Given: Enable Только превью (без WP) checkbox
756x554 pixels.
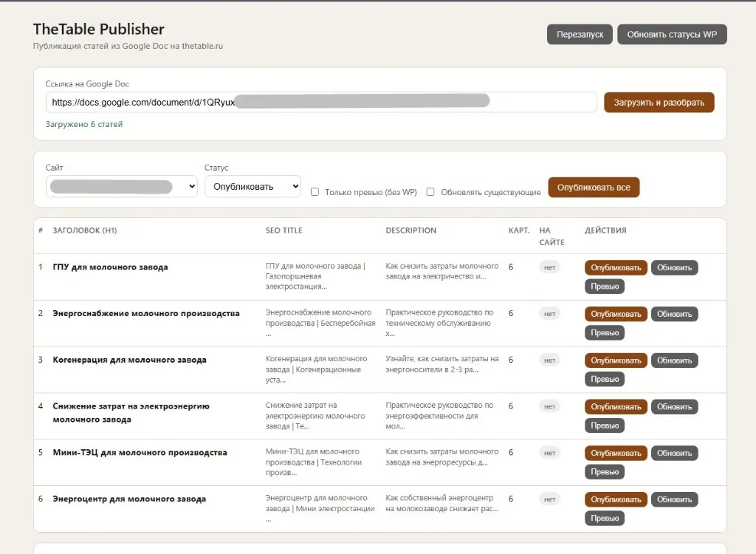Looking at the screenshot, I should [x=315, y=191].
